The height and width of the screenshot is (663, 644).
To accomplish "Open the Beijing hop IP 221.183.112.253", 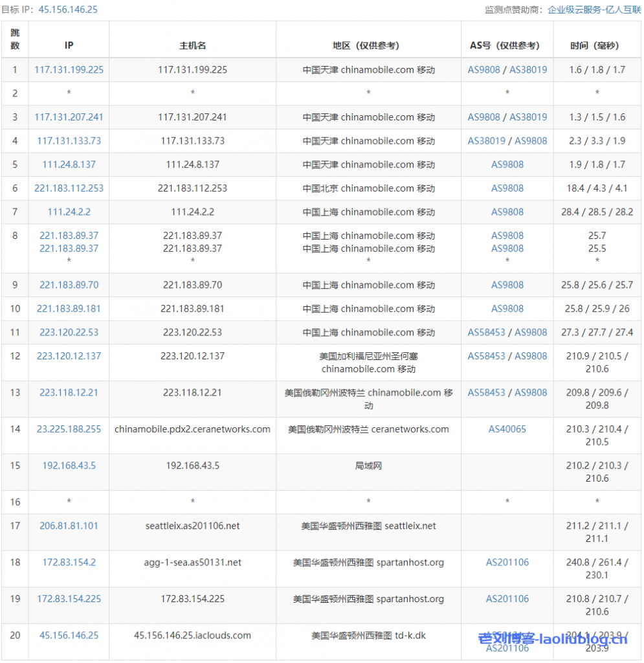I will (x=69, y=188).
